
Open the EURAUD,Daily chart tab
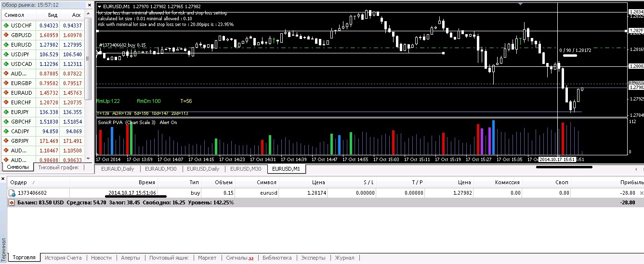pos(118,169)
